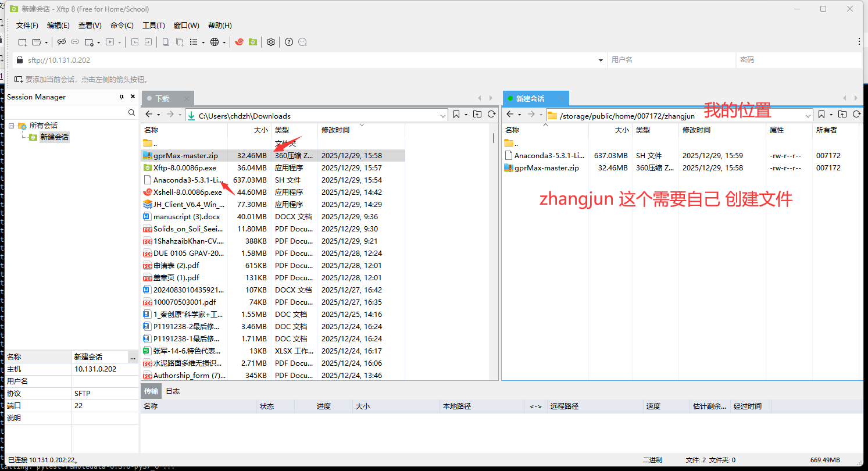
Task: Click the Disconnect link icon in toolbar
Action: tap(62, 42)
